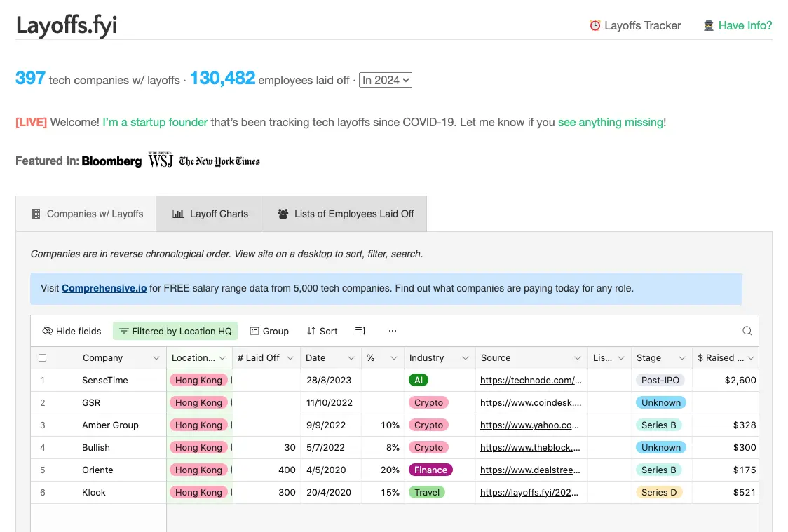The height and width of the screenshot is (532, 788).
Task: Expand the # Laid Off column menu
Action: tap(290, 357)
